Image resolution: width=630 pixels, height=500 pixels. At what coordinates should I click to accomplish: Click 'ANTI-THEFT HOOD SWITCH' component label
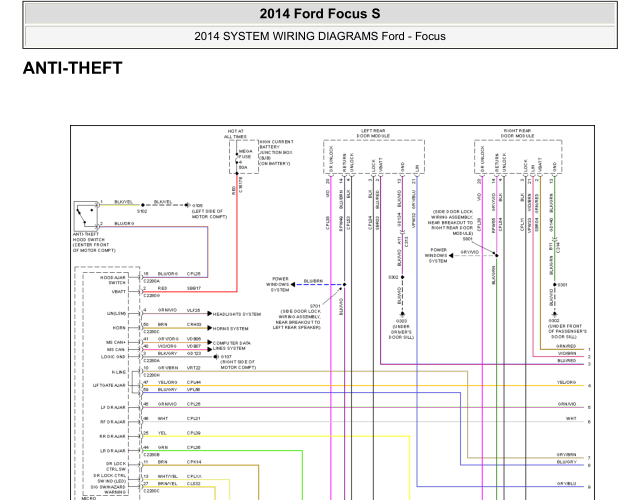click(x=89, y=237)
